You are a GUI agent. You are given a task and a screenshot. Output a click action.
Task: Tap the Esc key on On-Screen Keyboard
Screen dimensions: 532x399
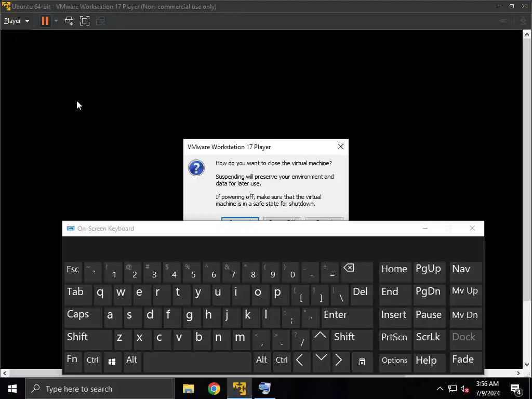point(73,272)
